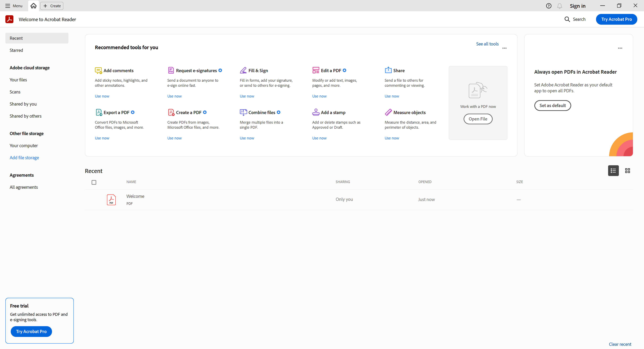
Task: Open the Help question mark icon
Action: point(549,6)
